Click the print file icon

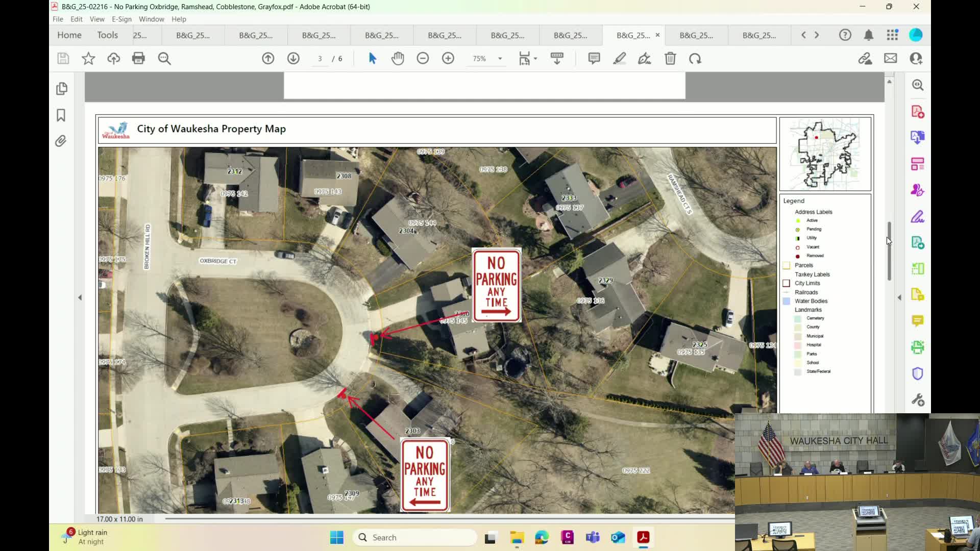click(138, 58)
